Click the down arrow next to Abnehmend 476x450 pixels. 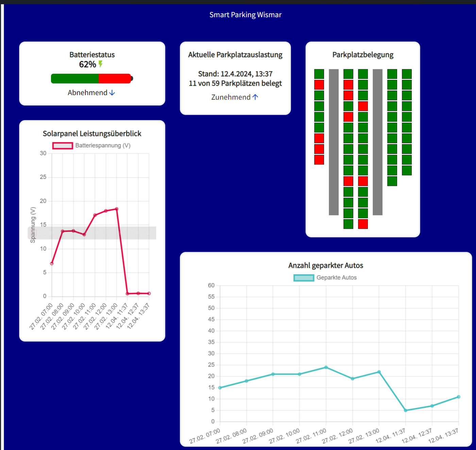112,93
